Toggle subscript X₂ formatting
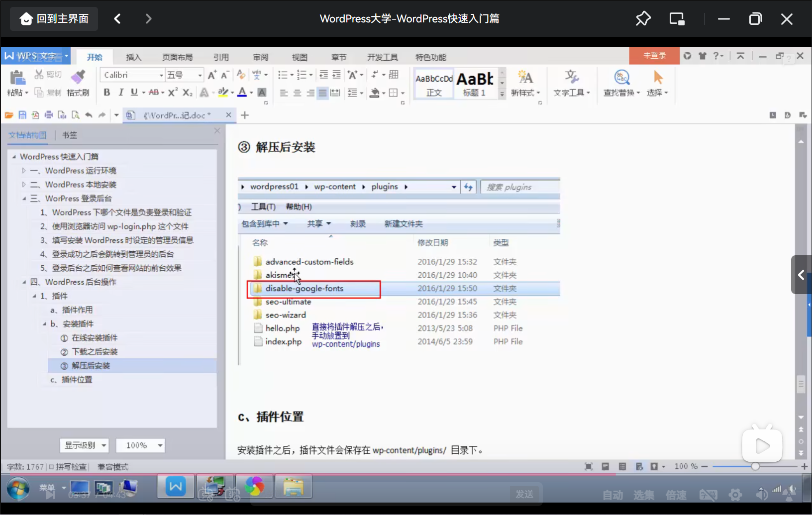 pos(187,93)
